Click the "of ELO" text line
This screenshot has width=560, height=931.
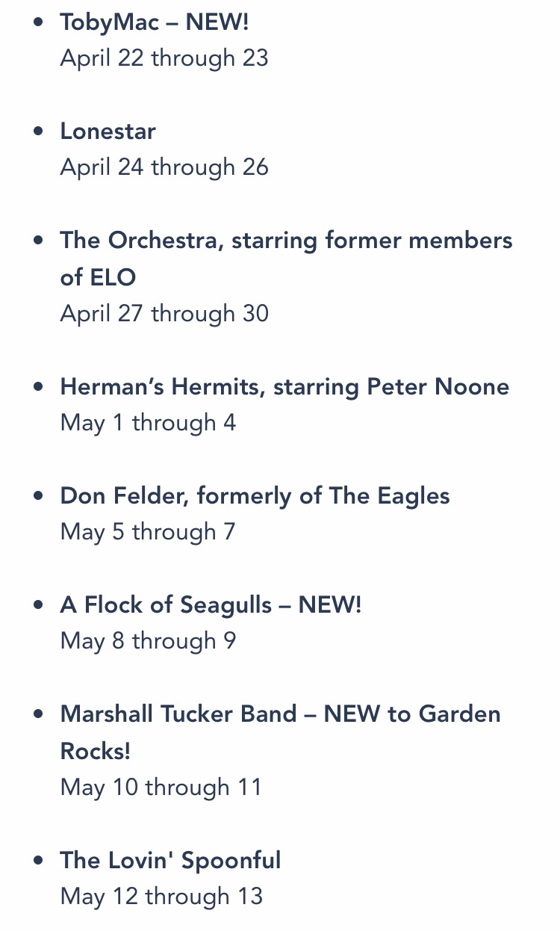[x=98, y=277]
